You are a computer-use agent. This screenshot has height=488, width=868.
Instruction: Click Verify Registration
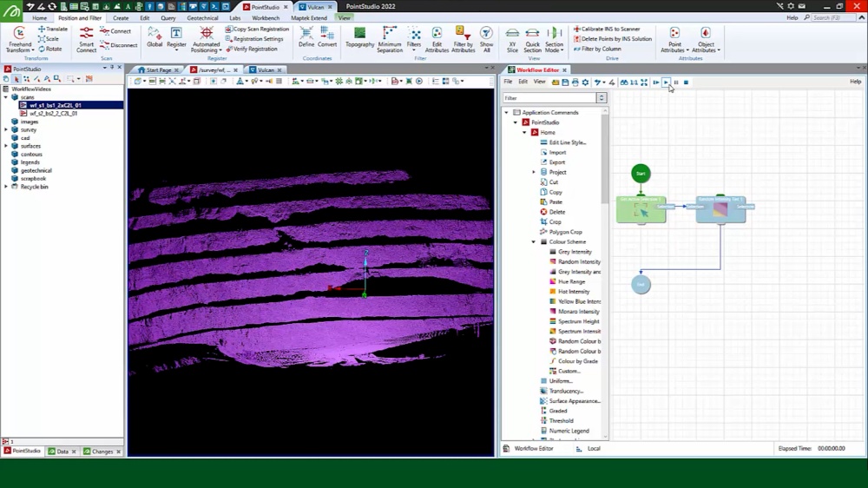point(252,49)
